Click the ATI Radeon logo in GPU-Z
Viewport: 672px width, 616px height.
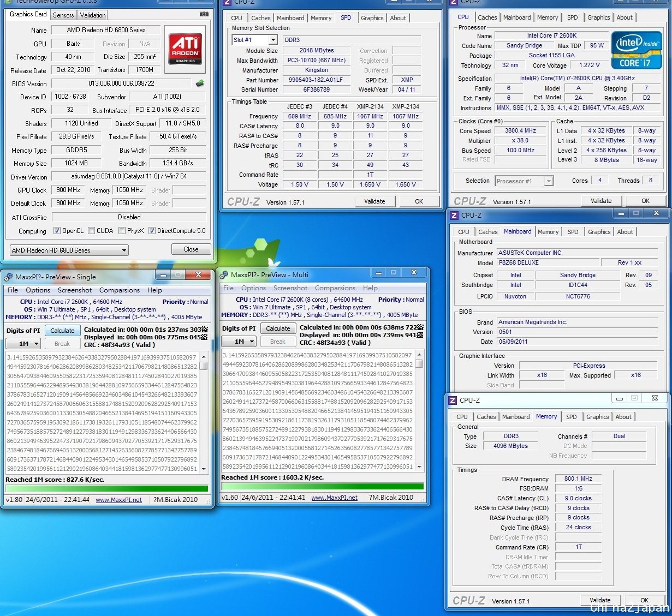coord(185,48)
